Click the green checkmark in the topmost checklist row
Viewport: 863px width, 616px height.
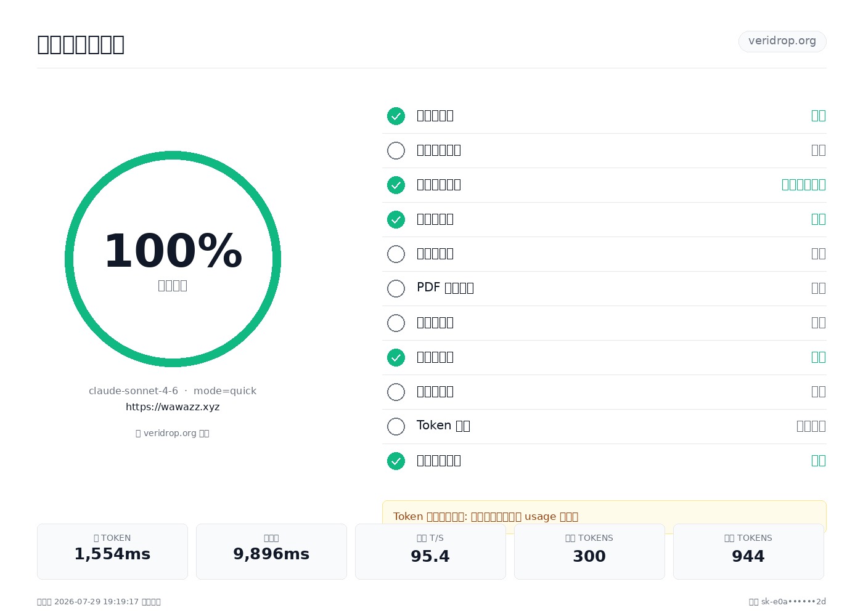[x=396, y=116]
